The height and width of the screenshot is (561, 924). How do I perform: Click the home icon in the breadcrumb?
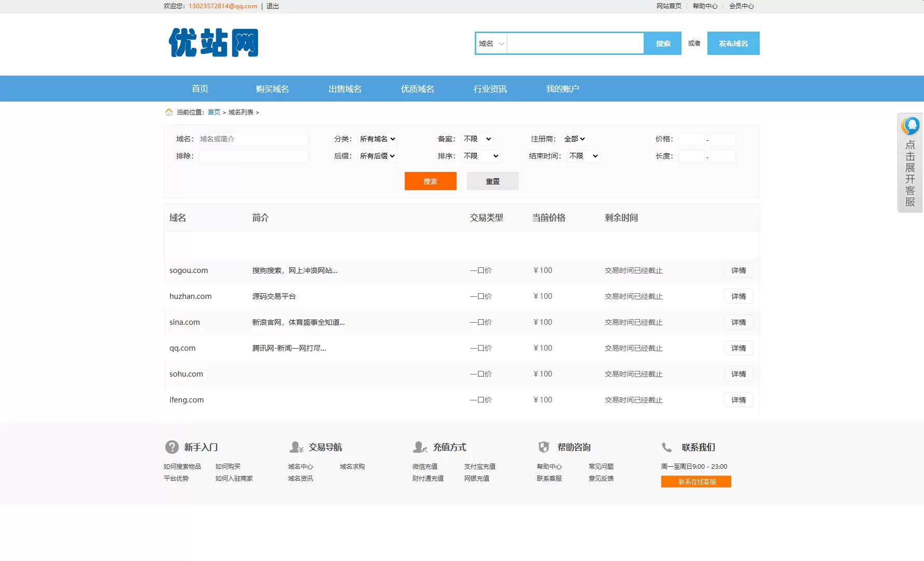168,112
